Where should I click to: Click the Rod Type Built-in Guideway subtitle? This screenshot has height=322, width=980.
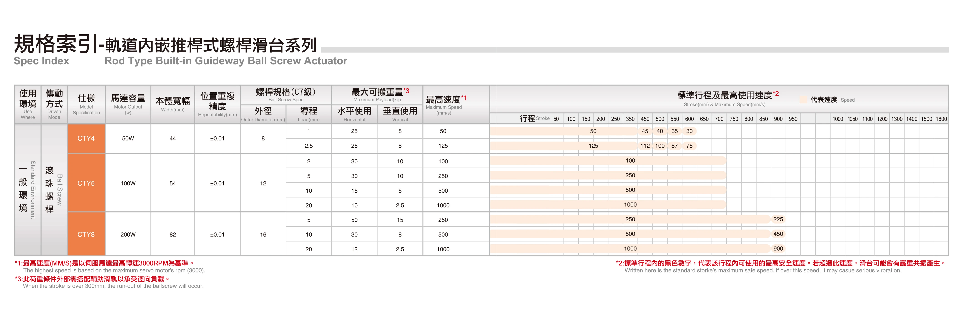click(x=226, y=61)
